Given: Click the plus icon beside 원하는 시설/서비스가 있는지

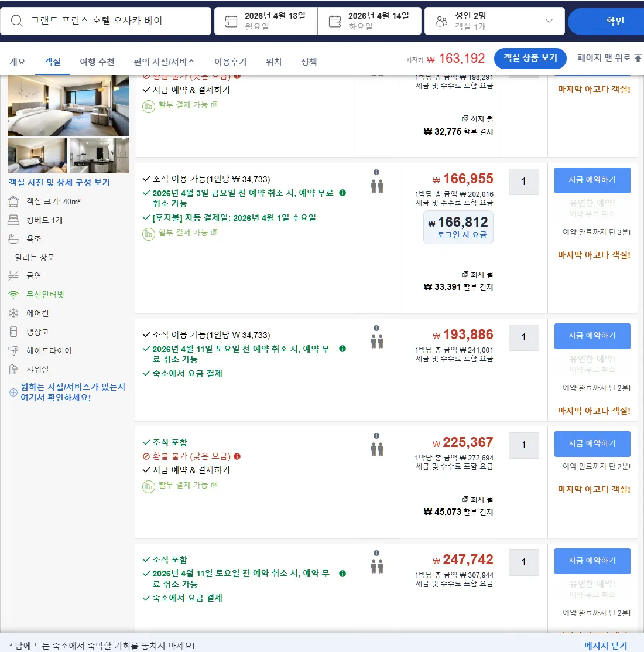Looking at the screenshot, I should point(13,392).
